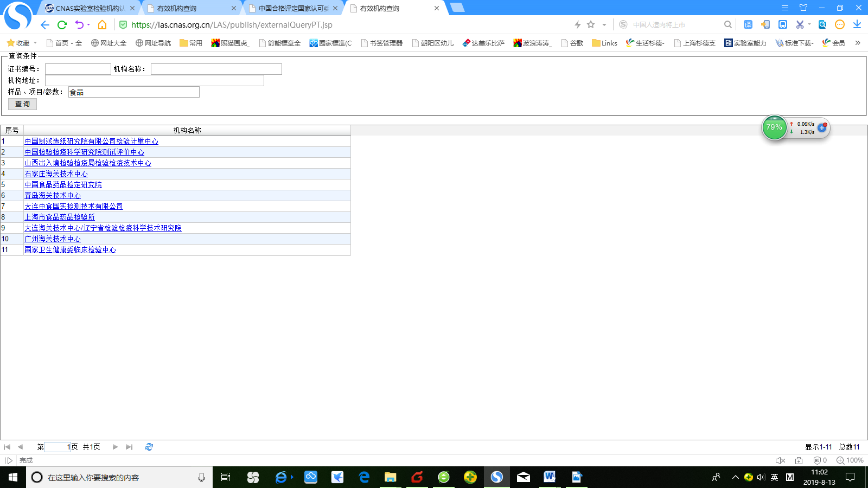Viewport: 868px width, 488px height.
Task: Open the 实验室能力 bookmark
Action: pyautogui.click(x=745, y=43)
